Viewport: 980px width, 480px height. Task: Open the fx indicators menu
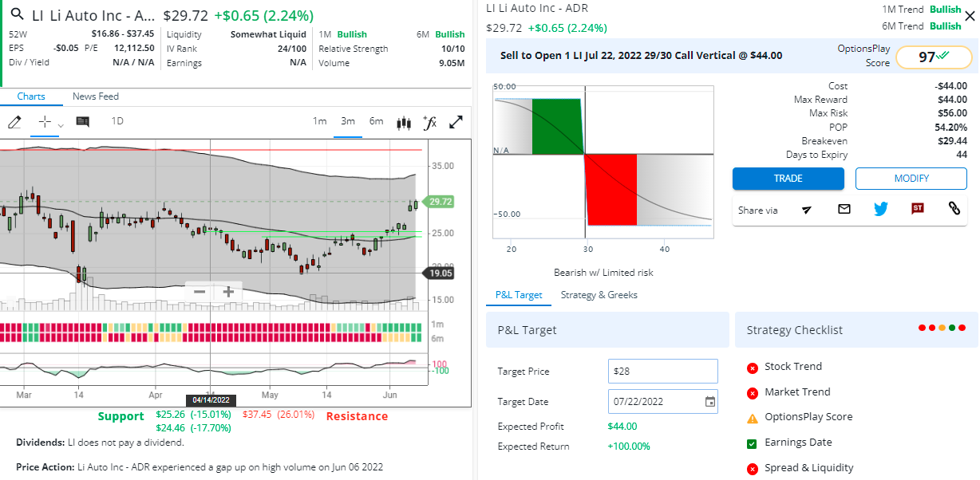[x=429, y=123]
